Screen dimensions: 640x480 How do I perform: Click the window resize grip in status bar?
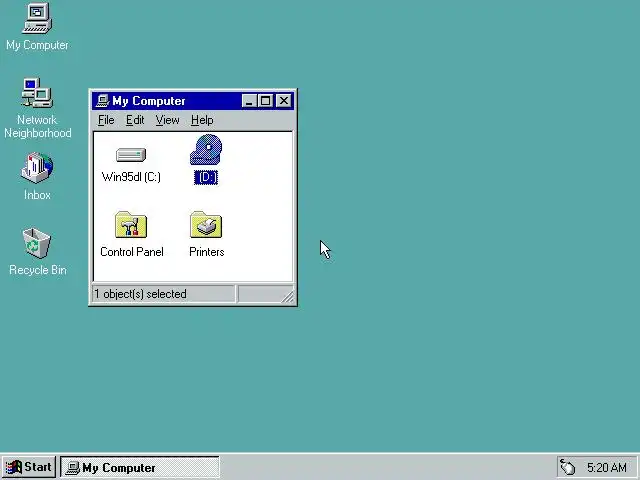pyautogui.click(x=288, y=297)
